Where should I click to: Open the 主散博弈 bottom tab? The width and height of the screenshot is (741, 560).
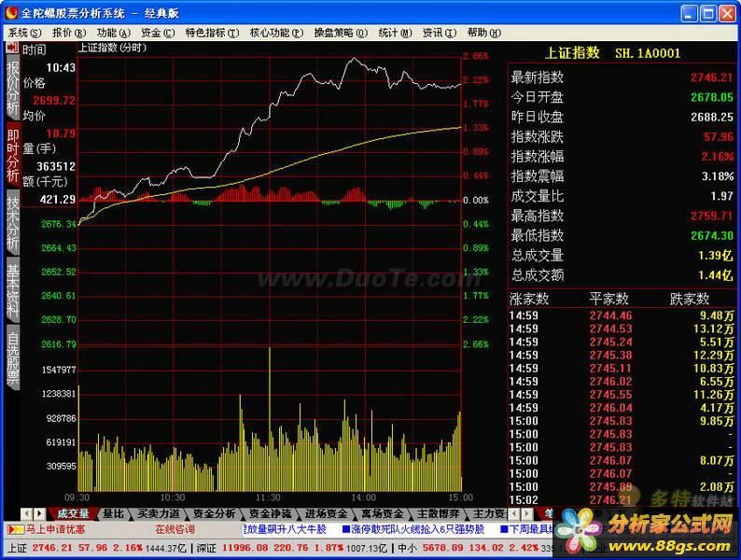coord(438,513)
